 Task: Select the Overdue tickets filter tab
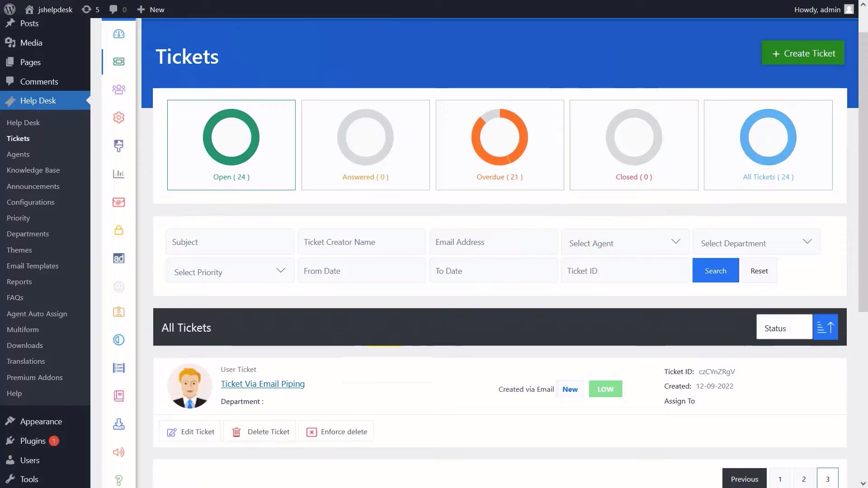pyautogui.click(x=500, y=145)
